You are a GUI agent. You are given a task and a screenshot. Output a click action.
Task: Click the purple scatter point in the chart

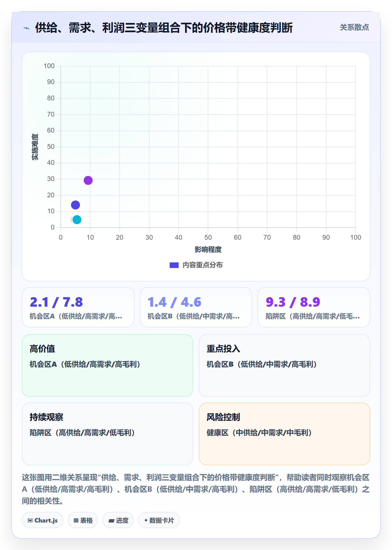point(88,180)
